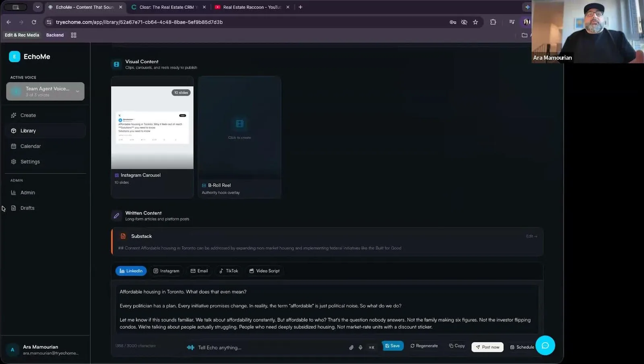Reload the current page
This screenshot has height=364, width=644.
(34, 22)
